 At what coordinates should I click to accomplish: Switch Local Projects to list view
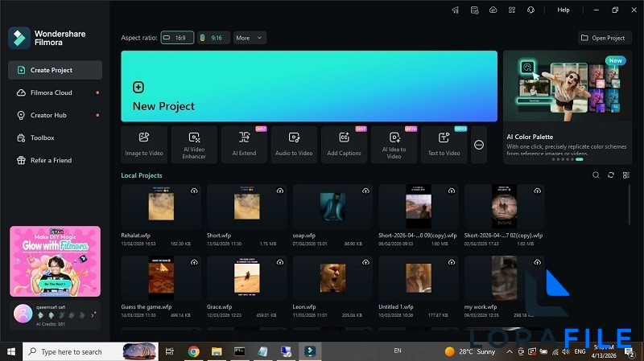tap(626, 175)
